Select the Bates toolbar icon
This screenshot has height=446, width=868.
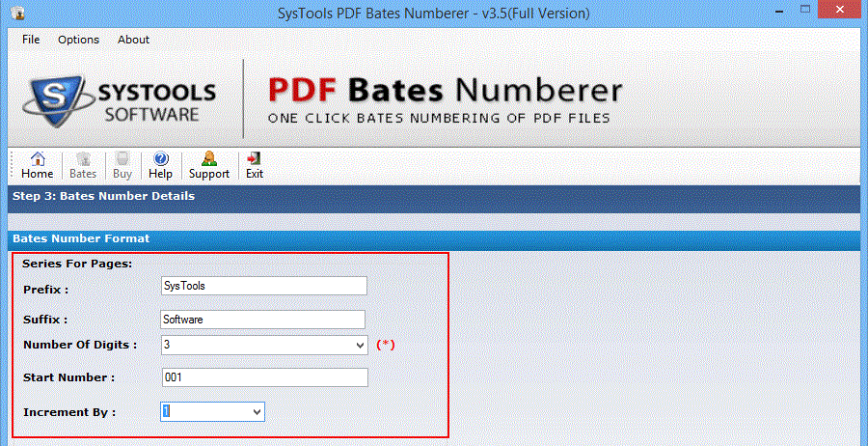pyautogui.click(x=83, y=166)
